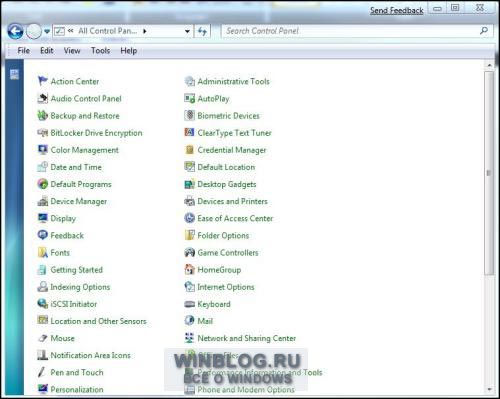
Task: Click the Location and Other Sensors icon
Action: pos(43,321)
